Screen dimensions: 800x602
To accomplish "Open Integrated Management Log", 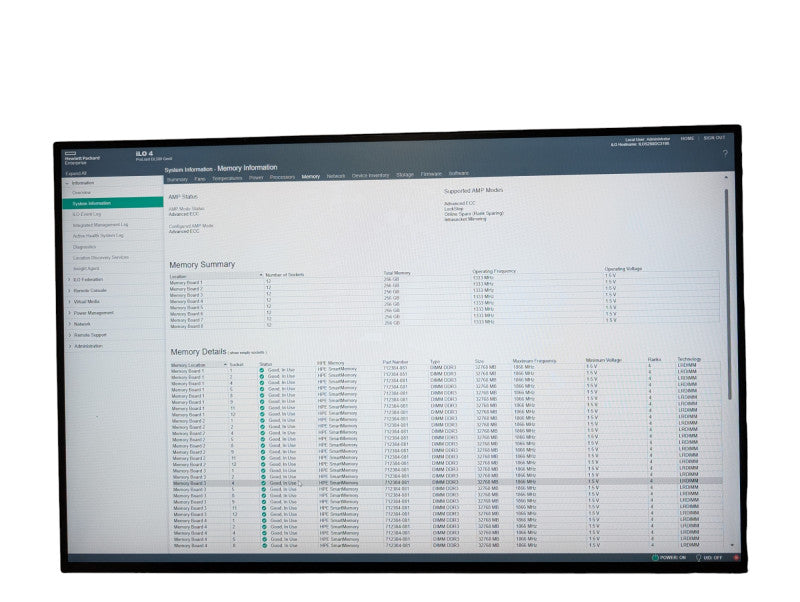I will [x=101, y=225].
